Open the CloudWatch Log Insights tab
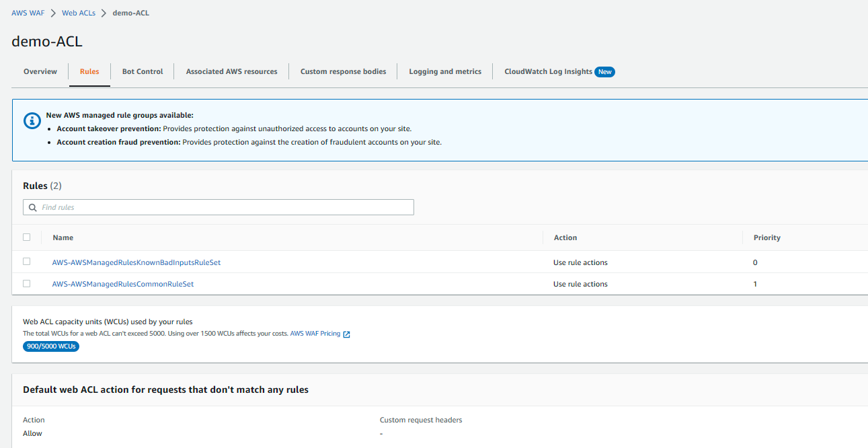Screen dimensions: 868x448 pyautogui.click(x=549, y=71)
